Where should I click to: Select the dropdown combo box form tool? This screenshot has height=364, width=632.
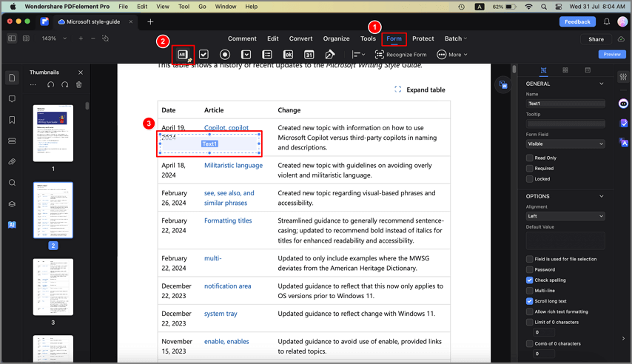[246, 55]
